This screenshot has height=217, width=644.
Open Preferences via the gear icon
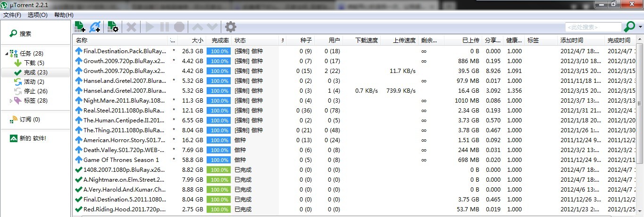pos(230,27)
